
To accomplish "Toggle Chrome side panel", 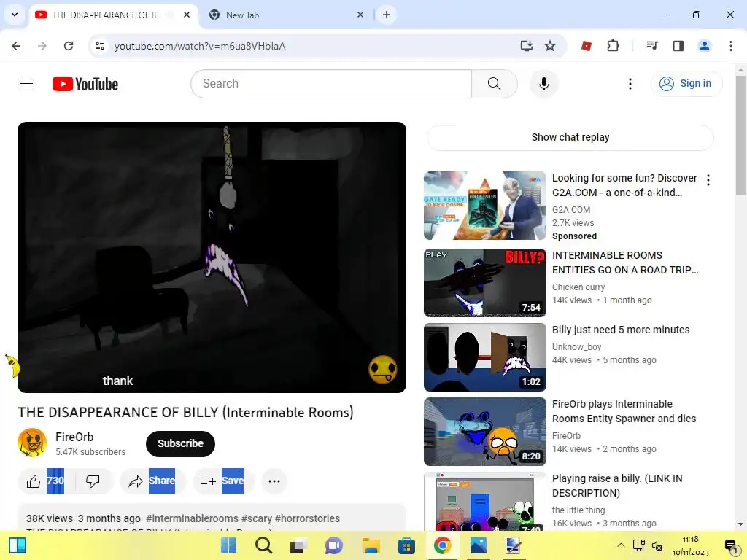I will (x=678, y=46).
